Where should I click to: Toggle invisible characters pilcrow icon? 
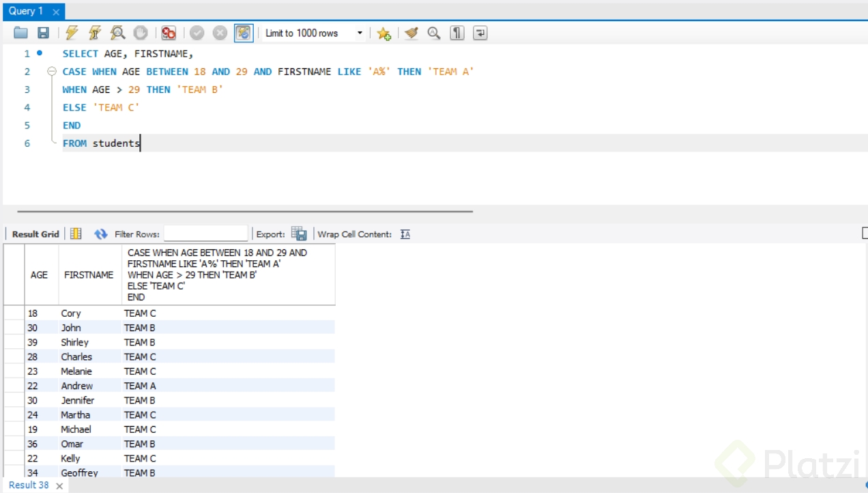point(457,33)
